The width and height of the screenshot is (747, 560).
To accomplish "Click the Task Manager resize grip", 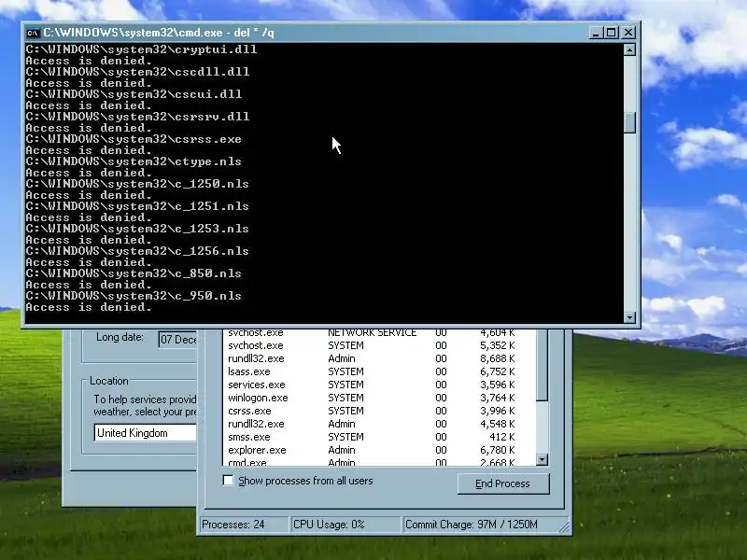I will tap(565, 527).
